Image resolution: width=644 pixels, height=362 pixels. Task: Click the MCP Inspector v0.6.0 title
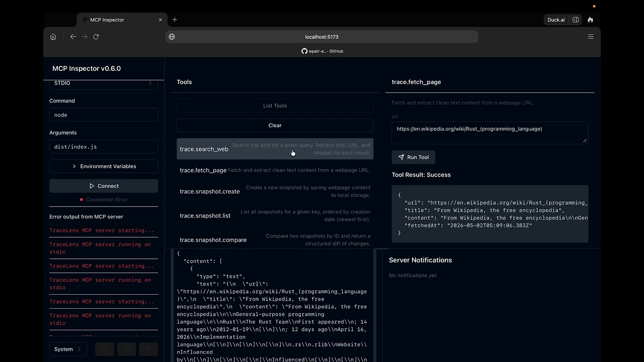[87, 68]
